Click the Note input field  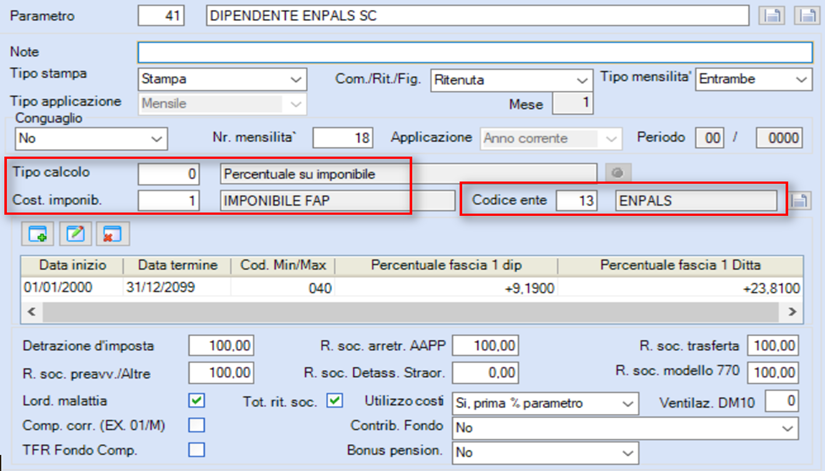[x=475, y=52]
